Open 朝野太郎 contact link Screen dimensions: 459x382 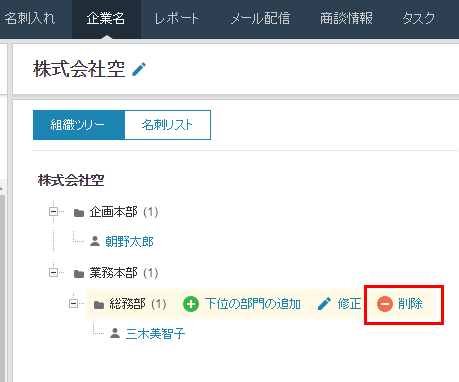[129, 242]
